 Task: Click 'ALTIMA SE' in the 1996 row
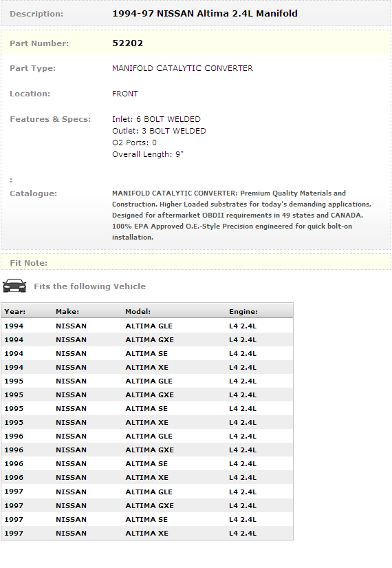[146, 463]
